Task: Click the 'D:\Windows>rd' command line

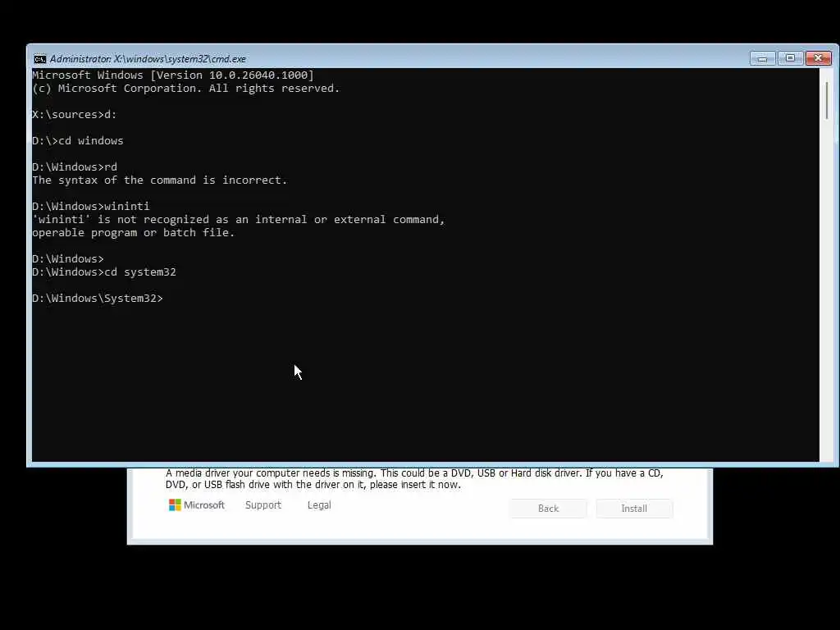Action: [x=75, y=167]
